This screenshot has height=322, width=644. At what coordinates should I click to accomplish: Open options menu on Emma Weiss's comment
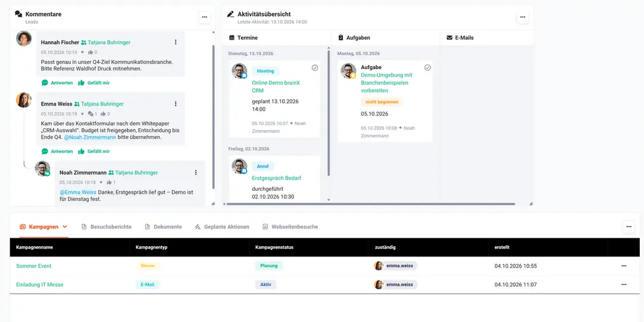coord(176,104)
